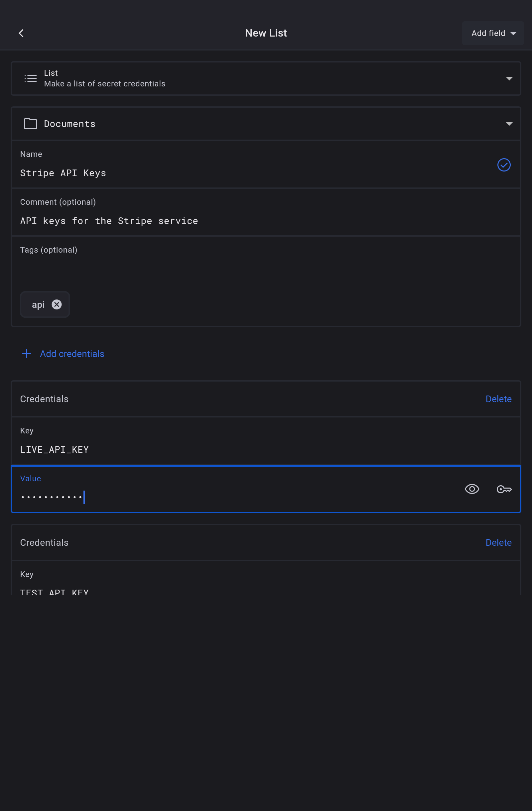Expand the List type selector arrow
Screen dimensions: 532x811
pyautogui.click(x=509, y=79)
